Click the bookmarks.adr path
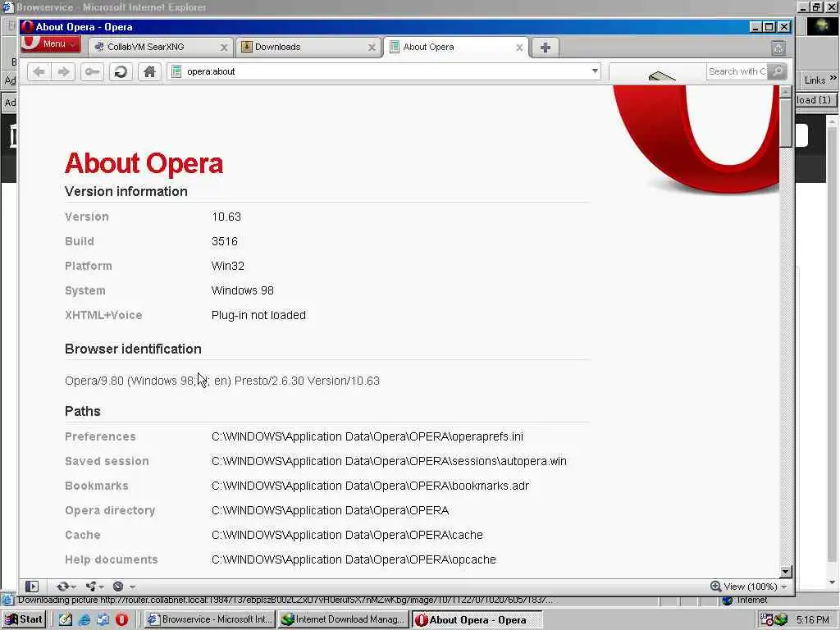840x630 pixels. pyautogui.click(x=370, y=486)
